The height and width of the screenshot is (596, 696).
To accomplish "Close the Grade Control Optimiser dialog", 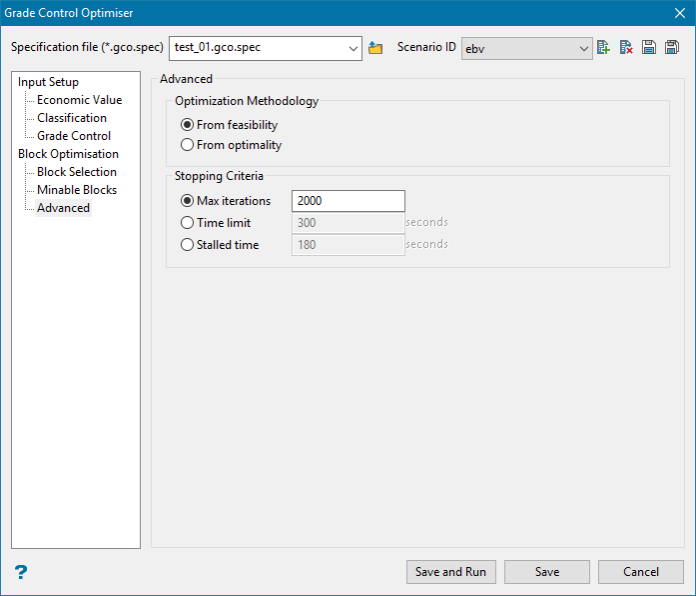I will 680,13.
